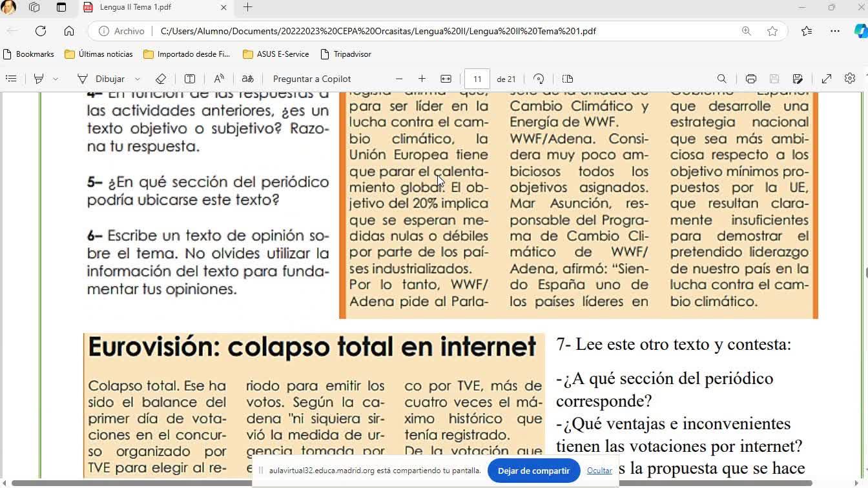868x488 pixels.
Task: Click the page number field showing 11
Action: (477, 79)
